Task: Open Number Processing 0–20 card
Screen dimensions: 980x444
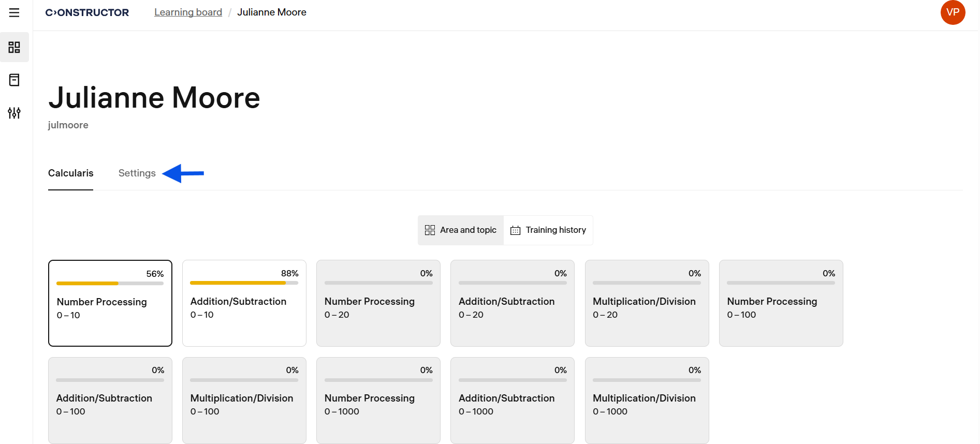Action: [378, 303]
